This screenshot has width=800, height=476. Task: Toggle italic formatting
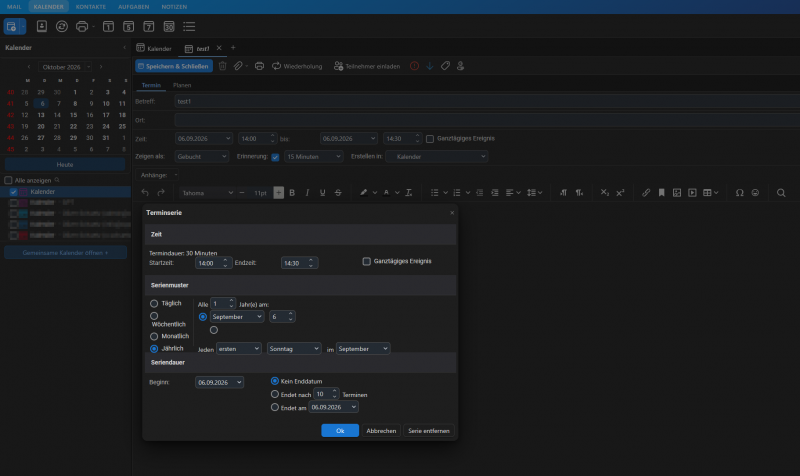click(307, 192)
